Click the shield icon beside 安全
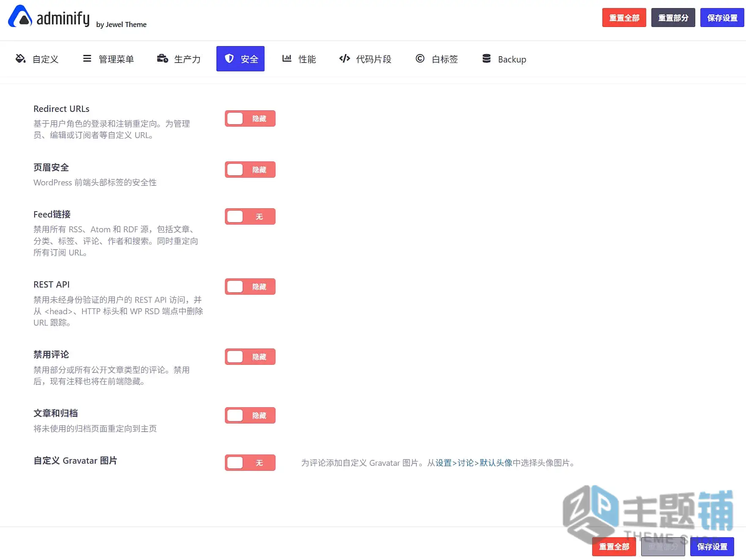 229,58
